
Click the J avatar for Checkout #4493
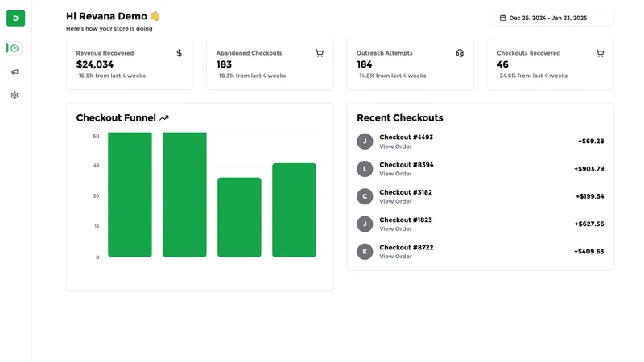coord(365,142)
